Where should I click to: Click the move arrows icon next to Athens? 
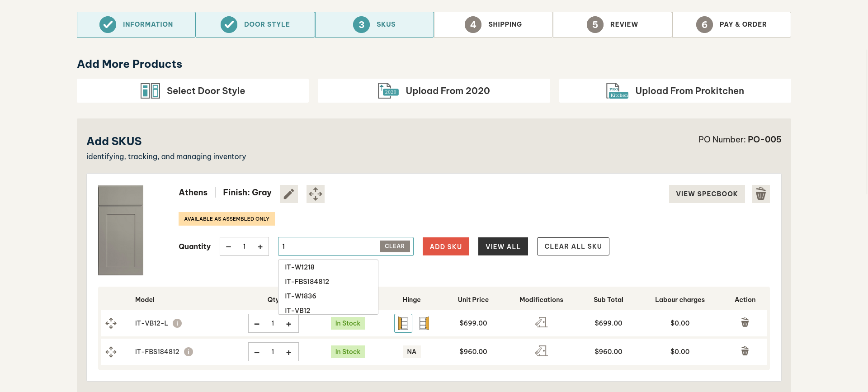tap(315, 194)
